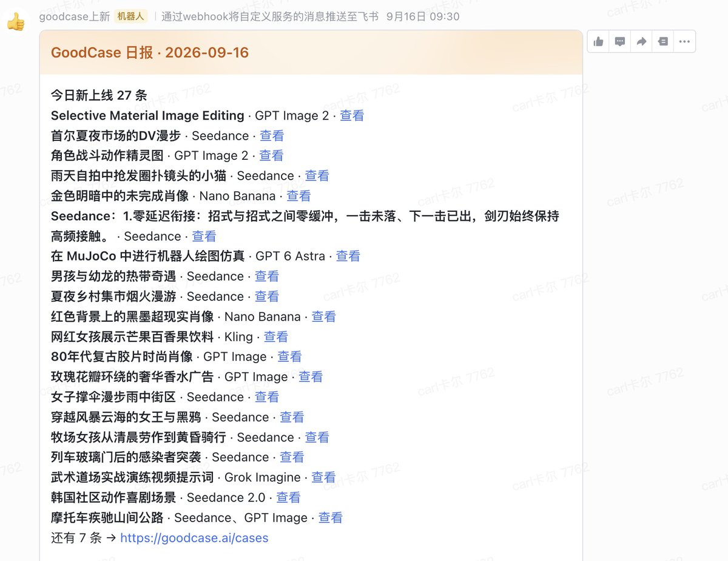The height and width of the screenshot is (561, 728).
Task: Open 查看 link for 牧场女孩从清晨劳作到黄昏骑行
Action: (x=317, y=437)
